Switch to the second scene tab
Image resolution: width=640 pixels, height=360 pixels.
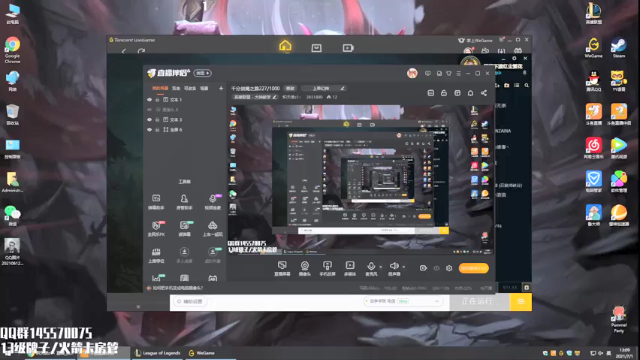176,88
